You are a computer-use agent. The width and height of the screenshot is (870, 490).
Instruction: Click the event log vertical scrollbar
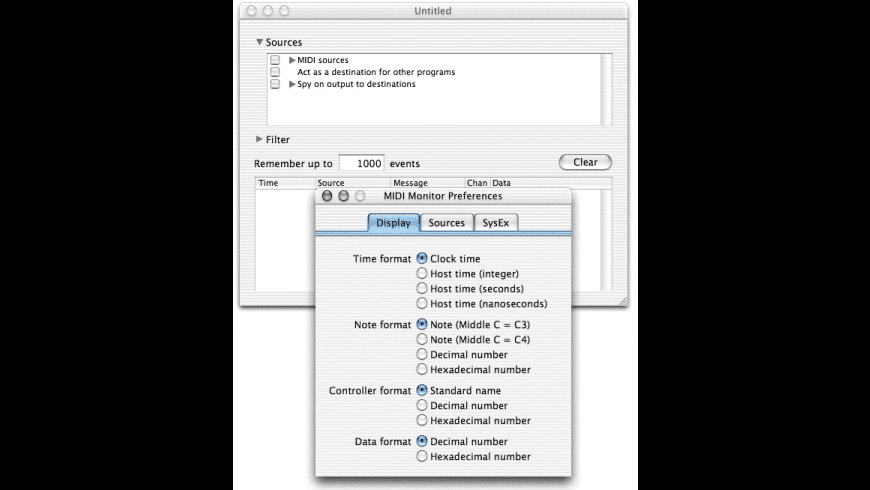(x=606, y=240)
